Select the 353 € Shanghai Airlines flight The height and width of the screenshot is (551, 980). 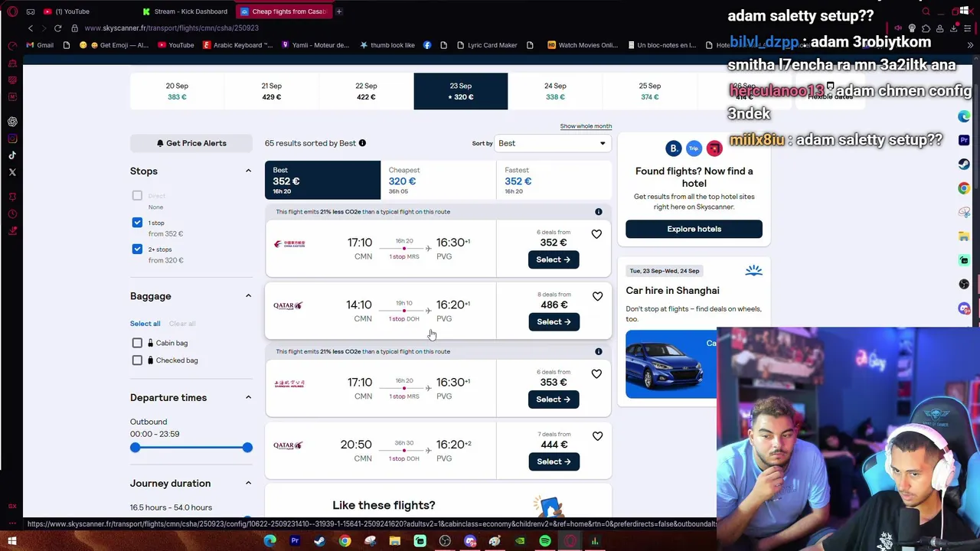[554, 399]
